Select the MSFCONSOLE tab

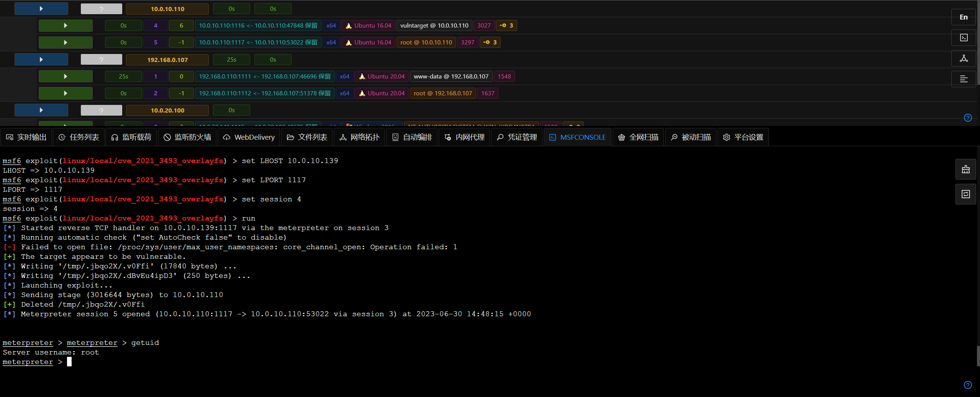click(x=578, y=137)
